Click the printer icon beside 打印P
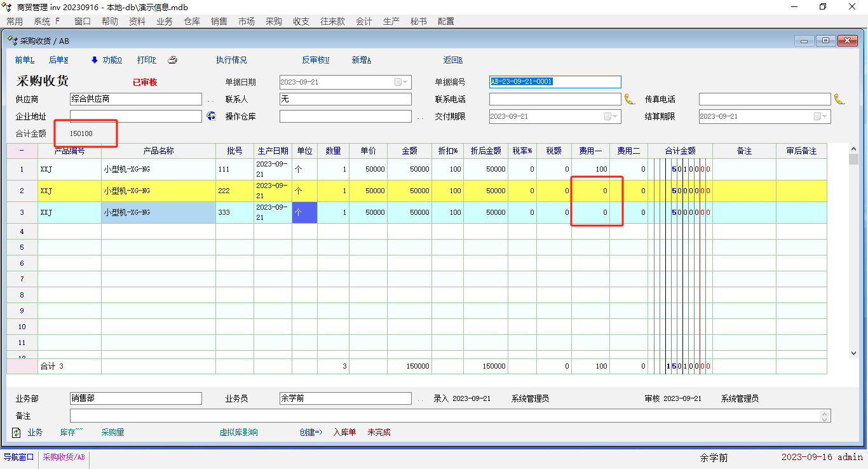Viewport: 868px width, 469px height. click(x=172, y=60)
